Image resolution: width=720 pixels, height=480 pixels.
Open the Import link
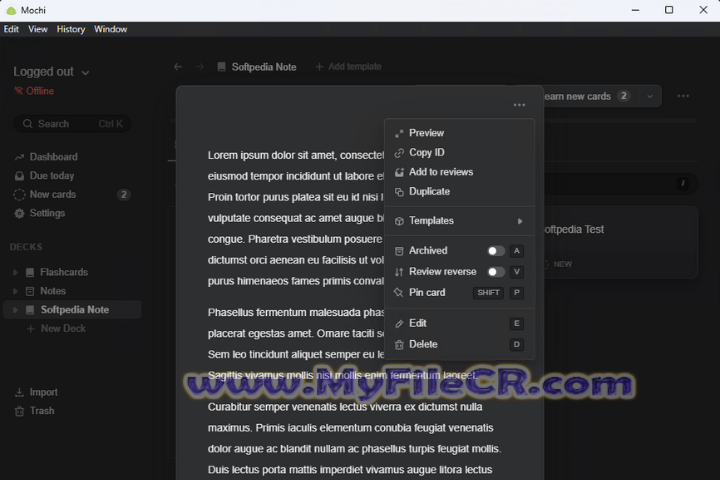click(x=37, y=392)
